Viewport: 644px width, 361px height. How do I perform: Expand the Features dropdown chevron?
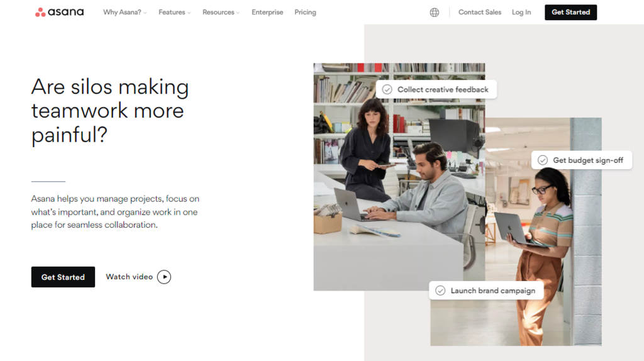pyautogui.click(x=189, y=13)
